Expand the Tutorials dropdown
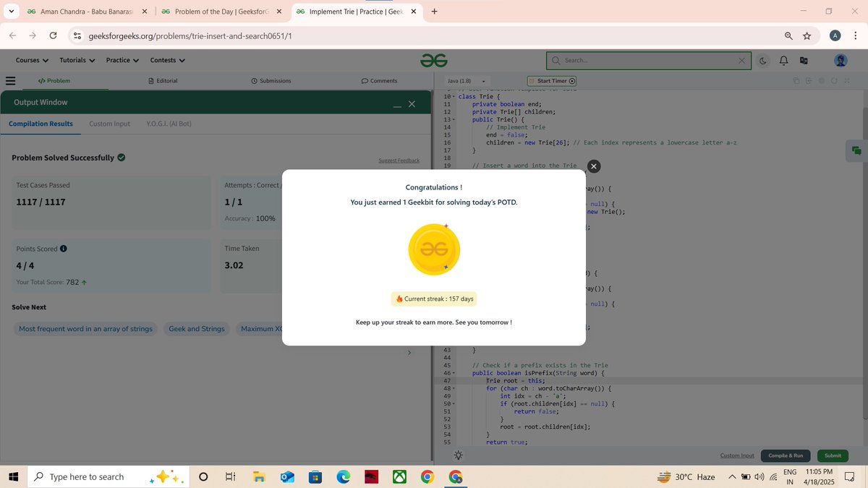 (77, 60)
